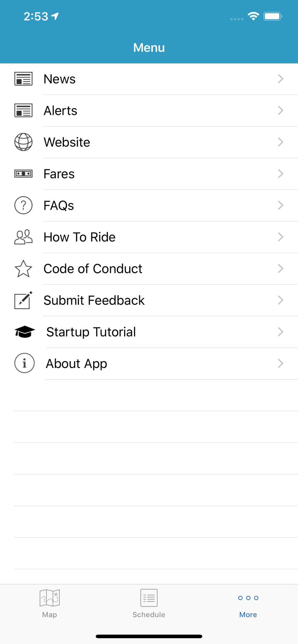298x644 pixels.
Task: Tap the people icon for How To Ride
Action: 23,237
